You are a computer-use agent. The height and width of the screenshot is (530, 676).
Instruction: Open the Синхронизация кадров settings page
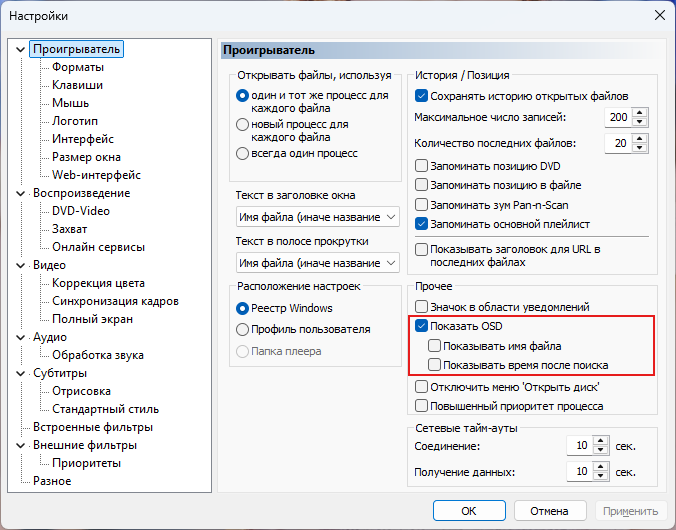coord(115,301)
